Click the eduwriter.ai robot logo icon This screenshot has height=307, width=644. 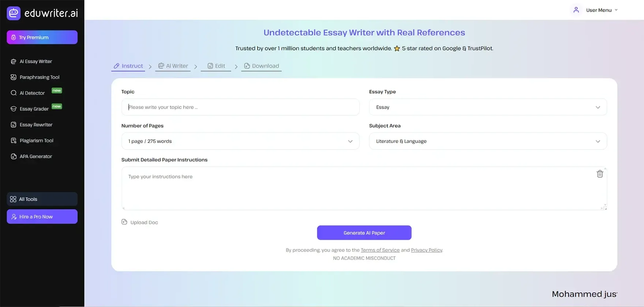tap(14, 13)
